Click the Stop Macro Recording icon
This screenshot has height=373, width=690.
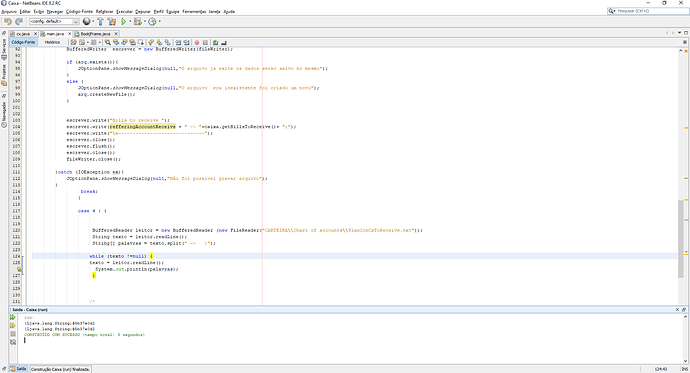(x=205, y=42)
